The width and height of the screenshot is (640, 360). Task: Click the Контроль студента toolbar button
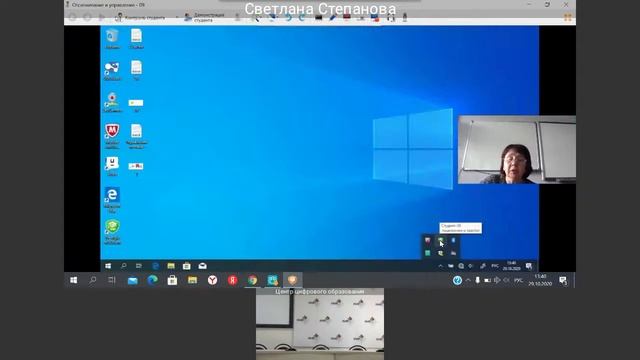point(141,17)
